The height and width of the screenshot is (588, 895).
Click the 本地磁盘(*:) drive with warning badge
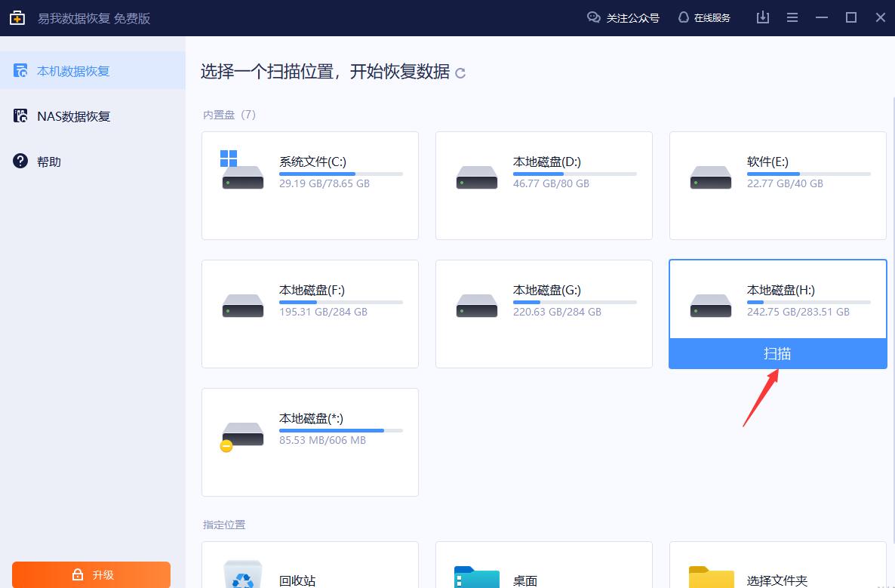pos(242,435)
